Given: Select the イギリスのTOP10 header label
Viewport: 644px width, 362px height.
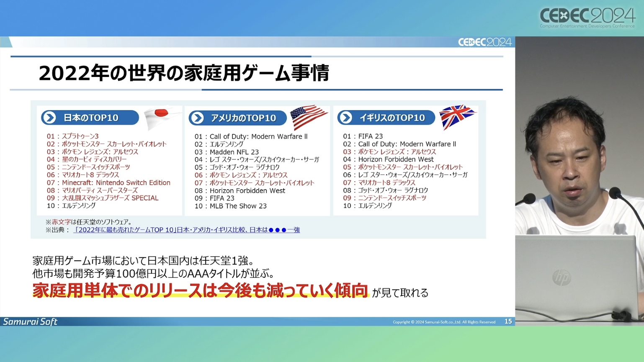Looking at the screenshot, I should (392, 118).
